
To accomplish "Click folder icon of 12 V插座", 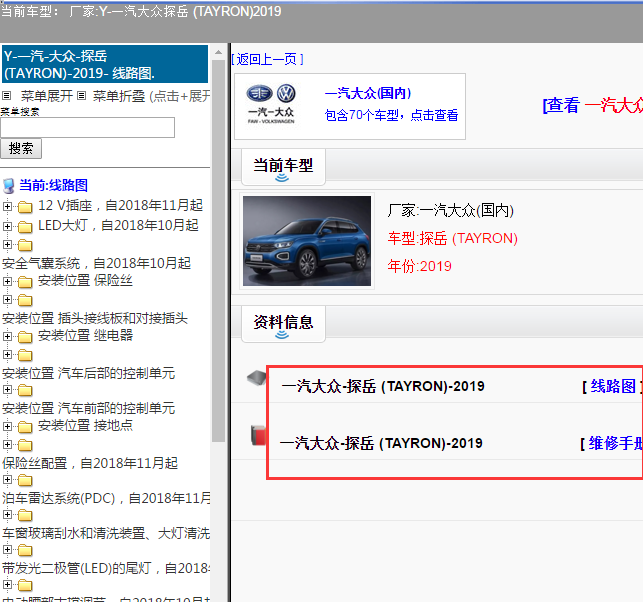I will point(25,207).
